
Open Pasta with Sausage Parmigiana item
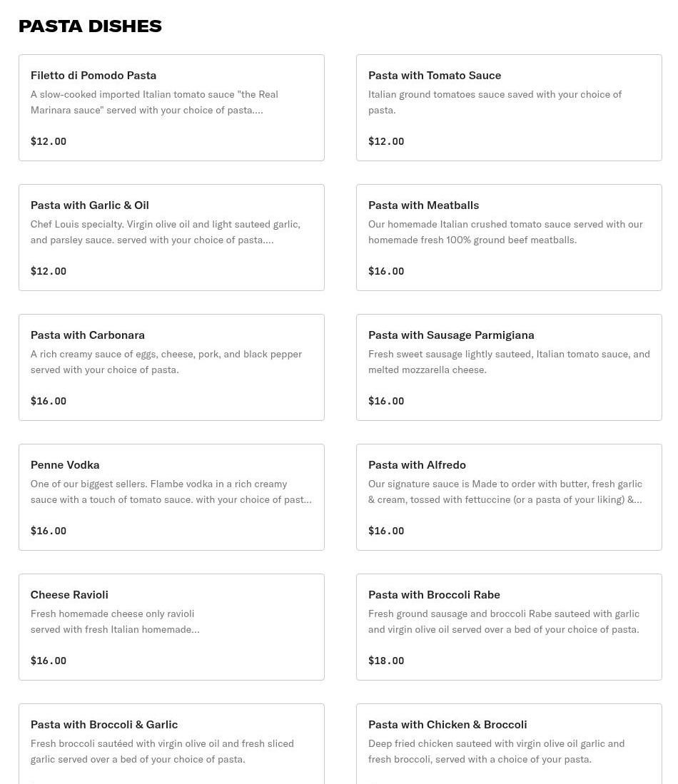tap(509, 367)
